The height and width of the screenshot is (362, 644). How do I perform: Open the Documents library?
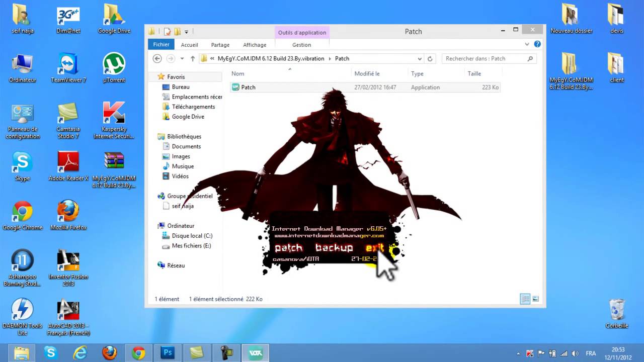186,146
